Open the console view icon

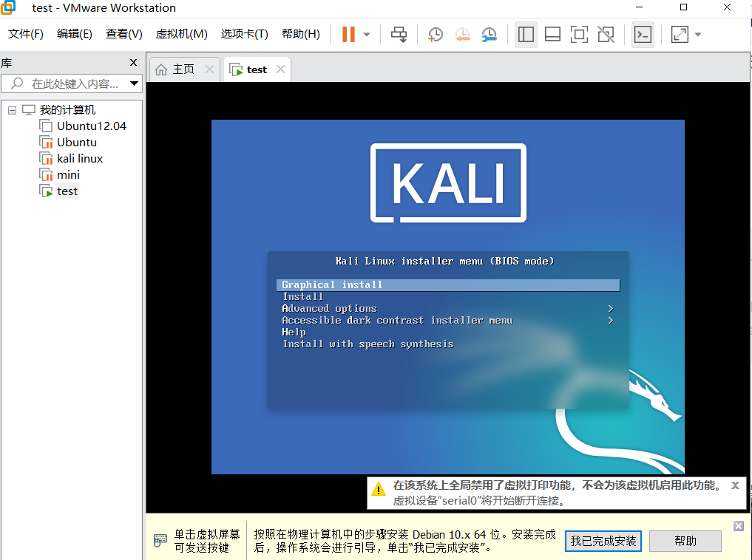tap(643, 35)
